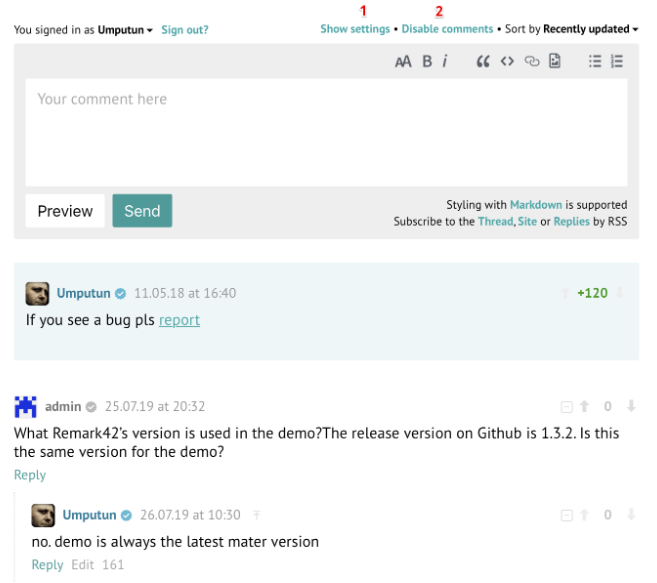Downvote the pinned Umputun comment

point(620,293)
